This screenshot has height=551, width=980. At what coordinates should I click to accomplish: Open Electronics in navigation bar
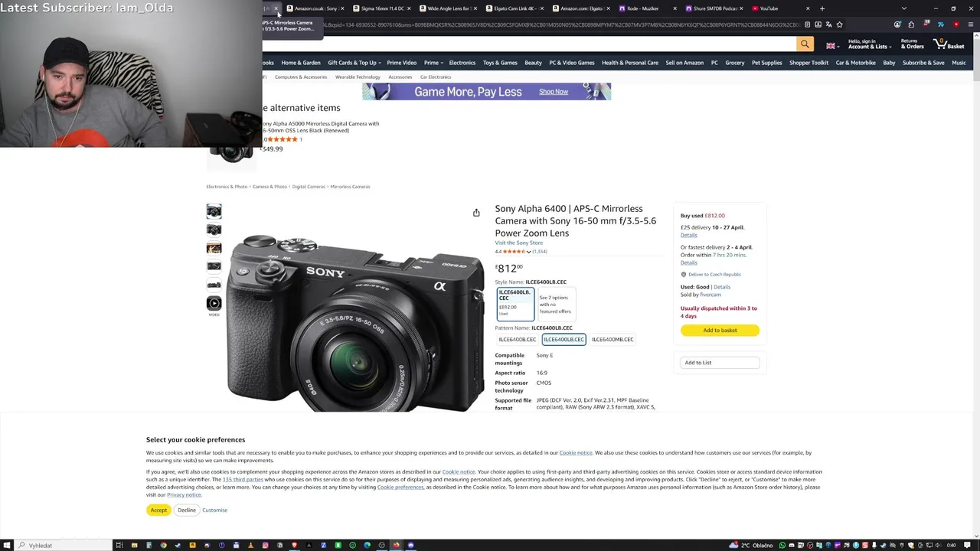[462, 63]
